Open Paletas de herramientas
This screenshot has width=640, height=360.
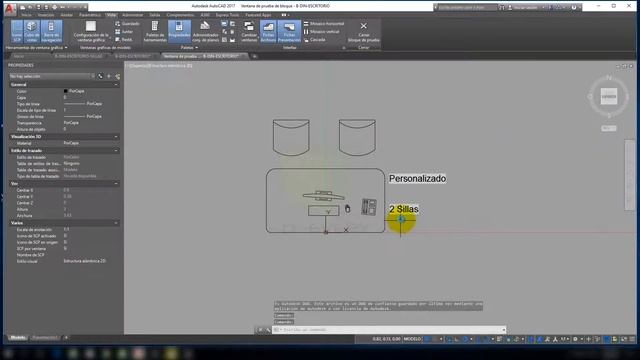point(155,31)
